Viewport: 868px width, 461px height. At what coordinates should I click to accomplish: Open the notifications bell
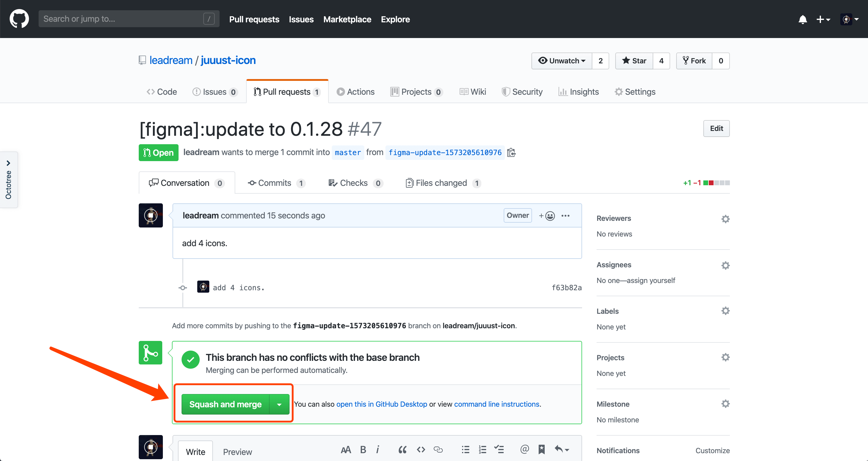[803, 20]
